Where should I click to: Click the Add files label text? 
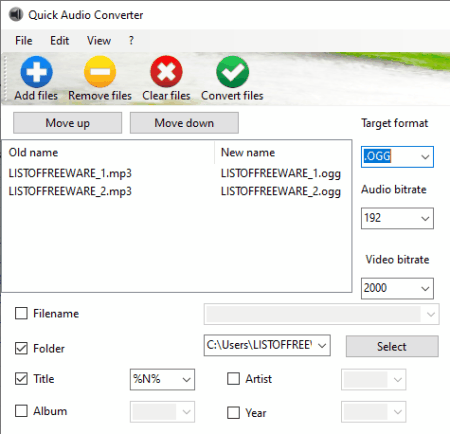[x=36, y=96]
